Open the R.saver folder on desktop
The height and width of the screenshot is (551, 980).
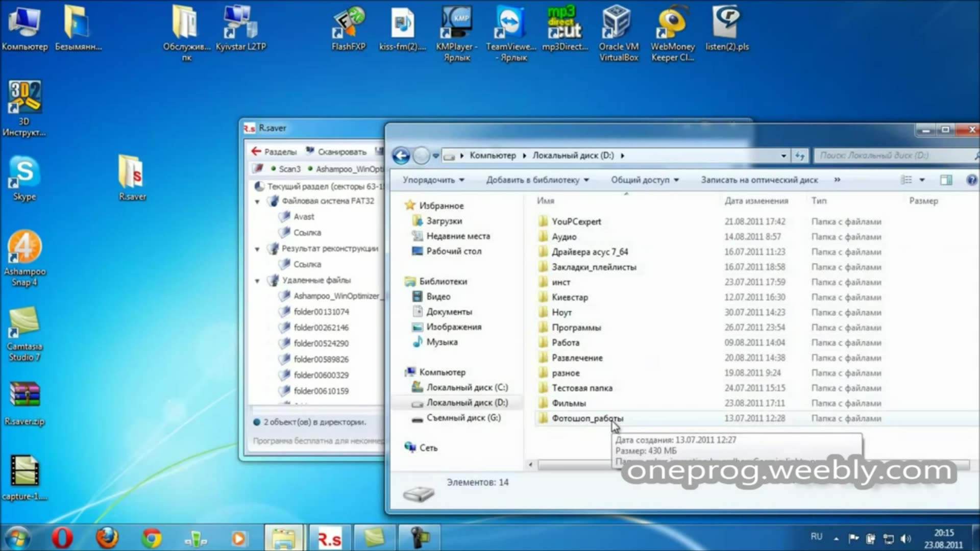pyautogui.click(x=132, y=179)
